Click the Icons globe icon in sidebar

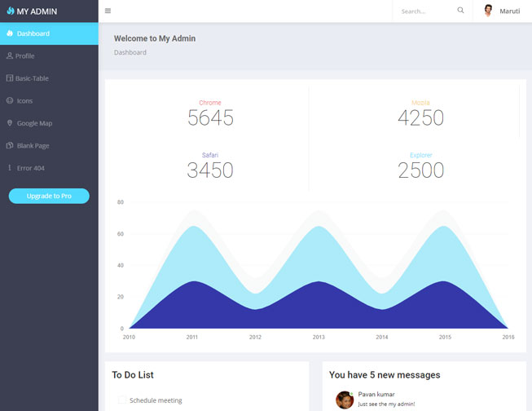click(x=10, y=101)
